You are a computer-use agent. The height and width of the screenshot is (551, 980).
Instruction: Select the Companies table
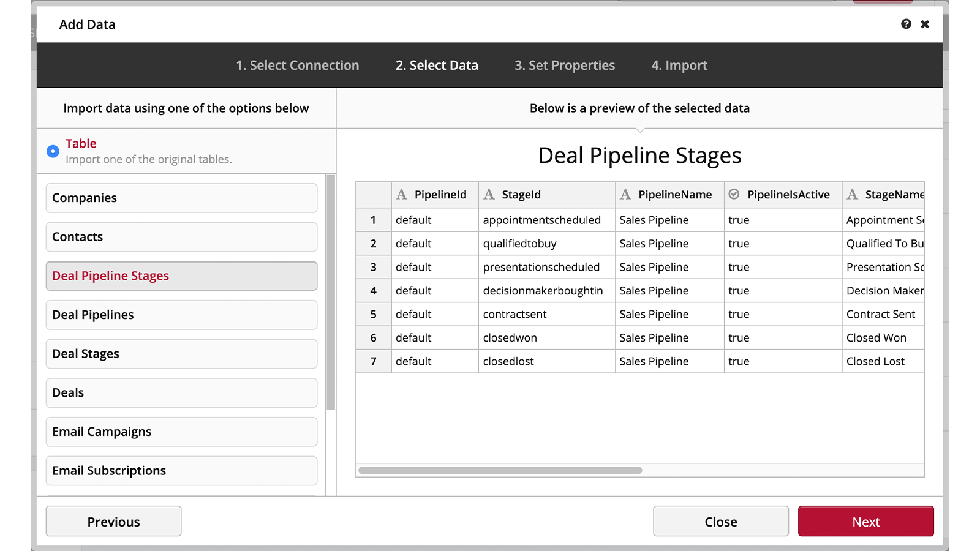click(x=181, y=198)
